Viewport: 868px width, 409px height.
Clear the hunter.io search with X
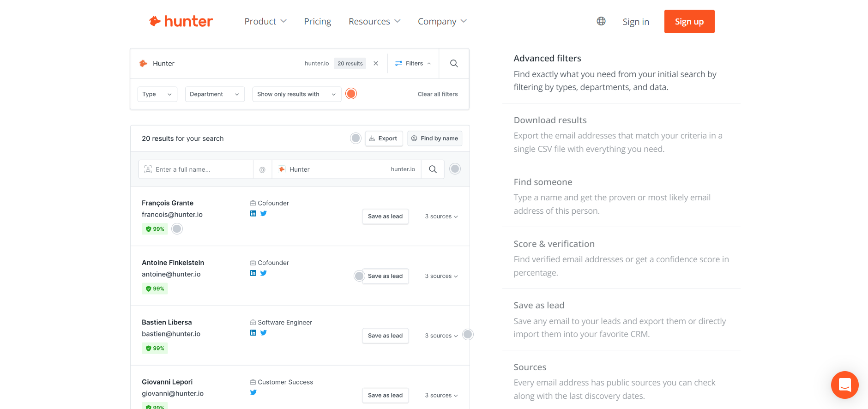point(376,64)
